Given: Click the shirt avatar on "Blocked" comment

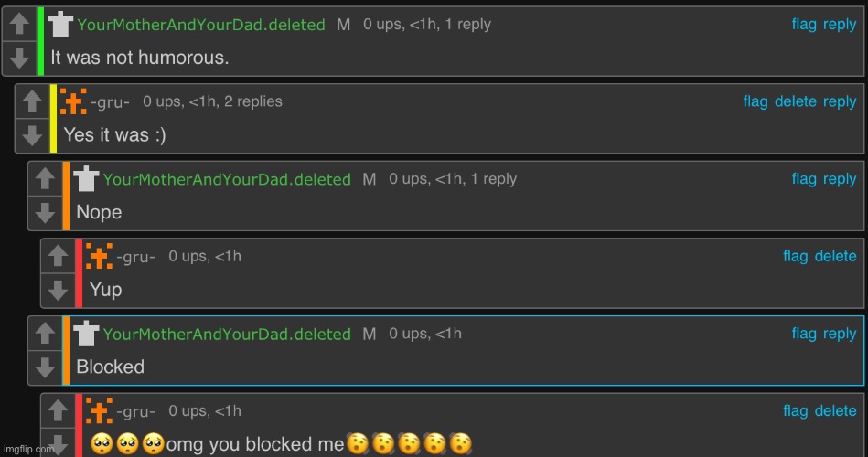Looking at the screenshot, I should tap(86, 333).
